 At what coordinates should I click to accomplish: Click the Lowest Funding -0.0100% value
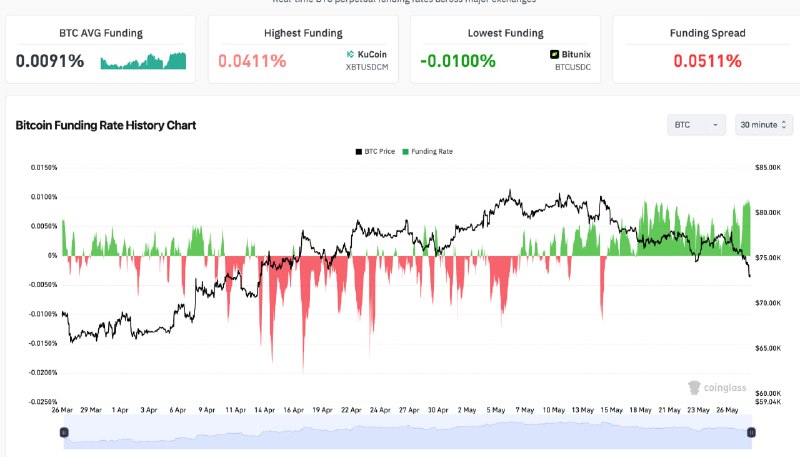(x=458, y=61)
